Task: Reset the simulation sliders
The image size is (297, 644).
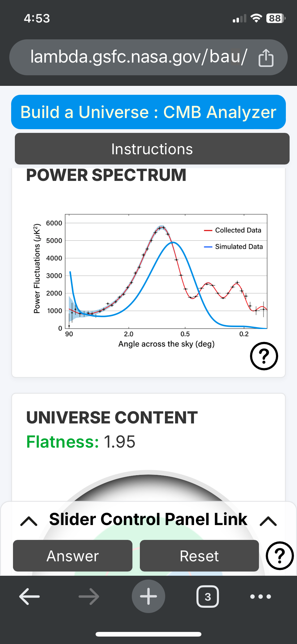Action: click(x=199, y=556)
